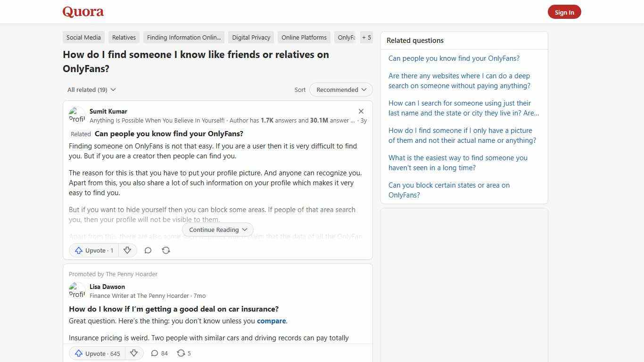644x362 pixels.
Task: Click the Quora logo
Action: pos(83,12)
